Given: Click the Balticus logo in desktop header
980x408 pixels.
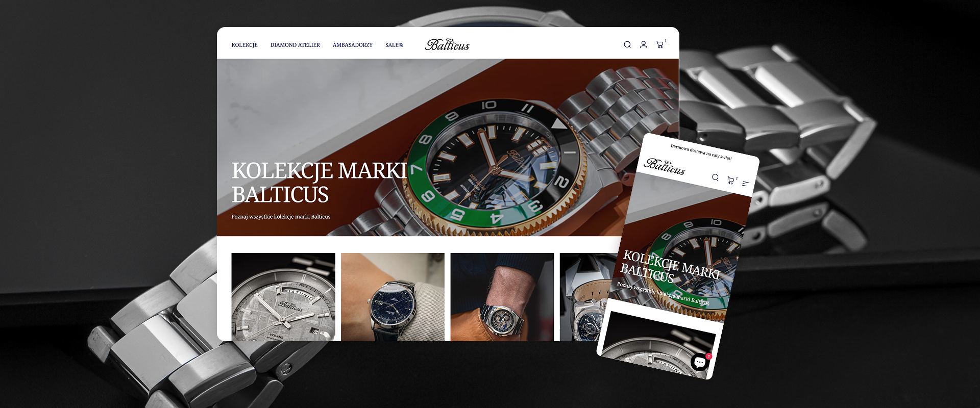Looking at the screenshot, I should click(447, 45).
